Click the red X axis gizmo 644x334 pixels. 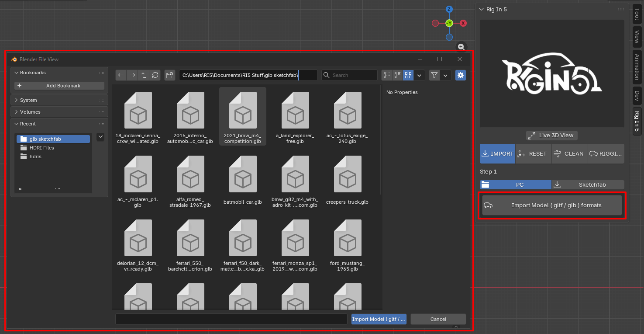463,23
